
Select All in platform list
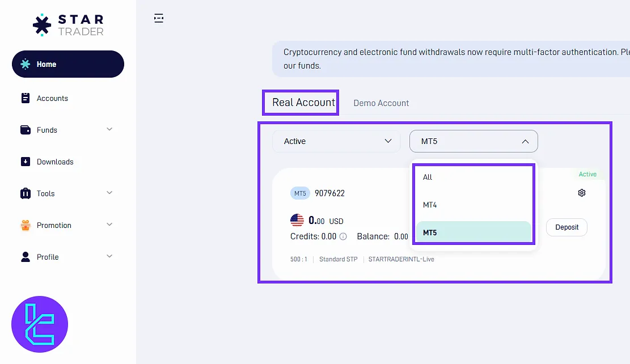click(473, 177)
